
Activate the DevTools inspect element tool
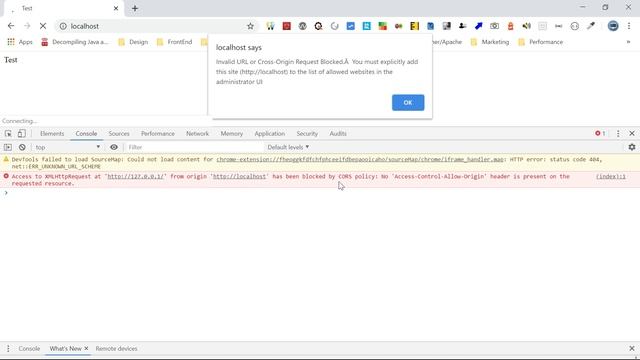[x=8, y=133]
